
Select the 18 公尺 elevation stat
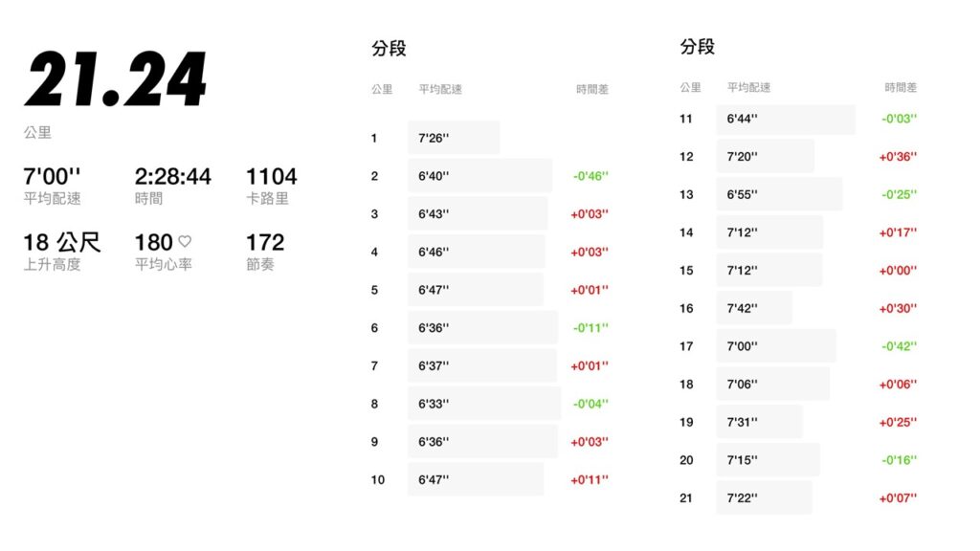[62, 242]
